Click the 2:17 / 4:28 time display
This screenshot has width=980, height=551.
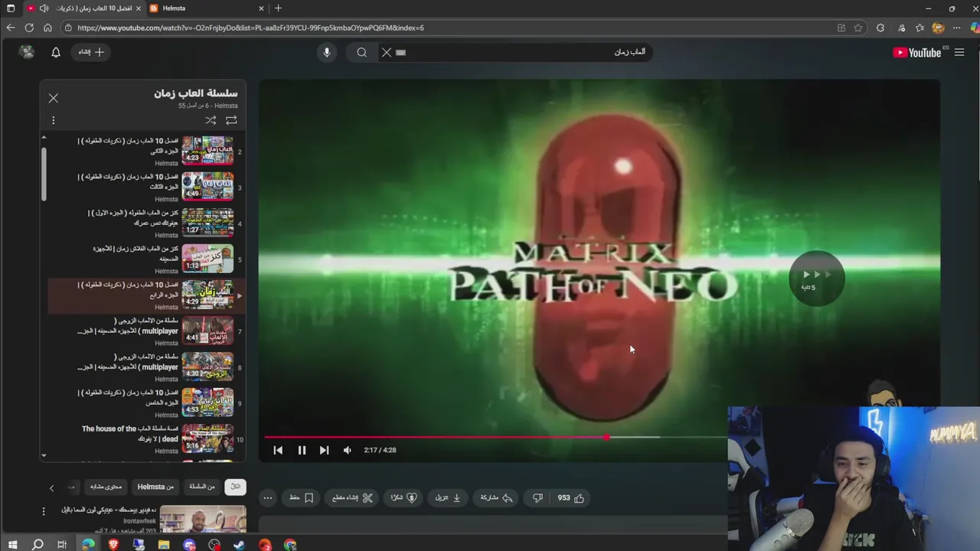(x=380, y=450)
